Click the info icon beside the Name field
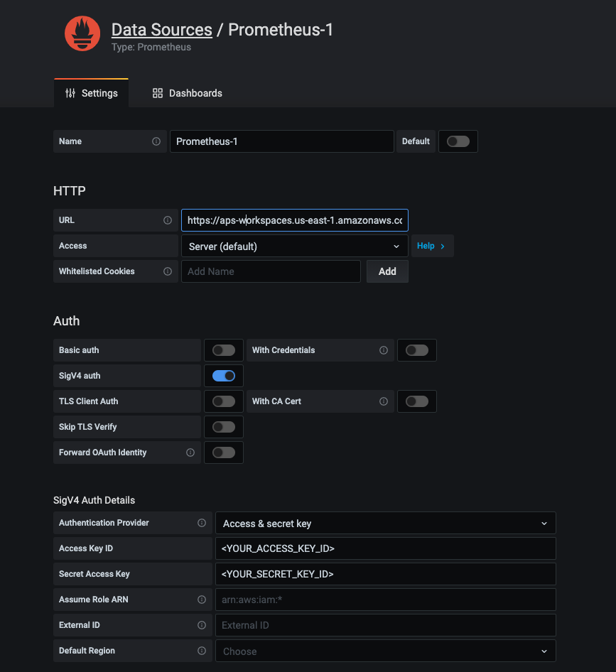 pos(158,141)
